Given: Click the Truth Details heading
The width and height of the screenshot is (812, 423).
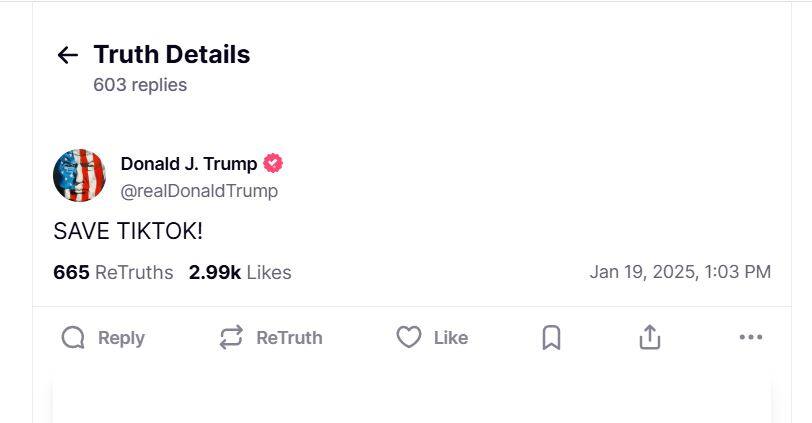Looking at the screenshot, I should pos(172,55).
